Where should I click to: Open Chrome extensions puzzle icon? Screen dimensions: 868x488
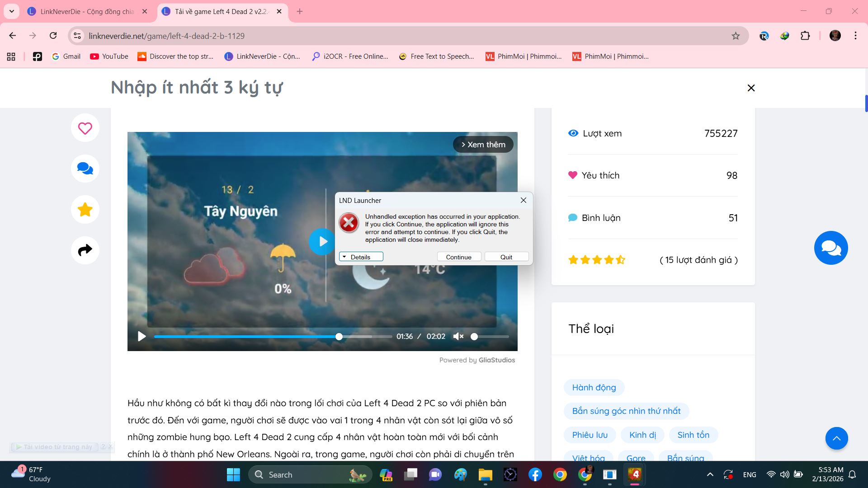pos(805,36)
